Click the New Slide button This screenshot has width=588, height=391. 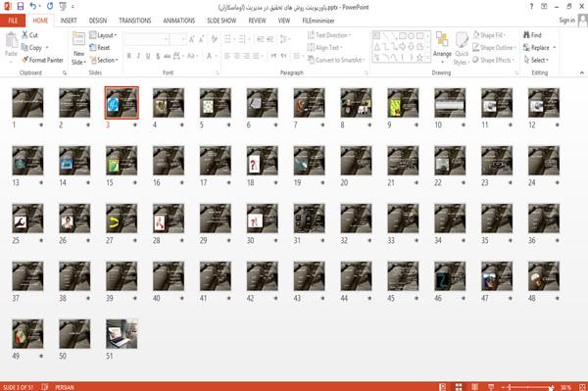[78, 49]
